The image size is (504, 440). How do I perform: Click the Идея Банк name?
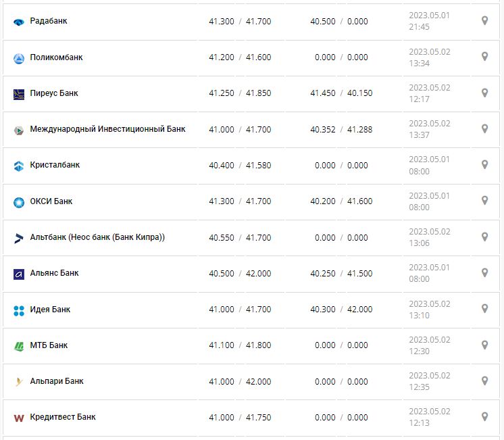[x=50, y=310]
